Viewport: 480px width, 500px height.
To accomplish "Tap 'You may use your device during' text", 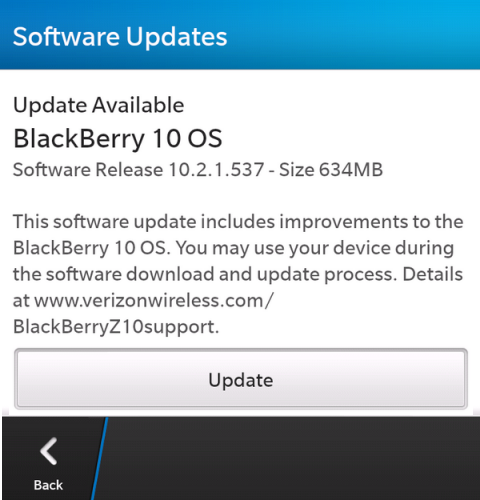I will pos(315,248).
